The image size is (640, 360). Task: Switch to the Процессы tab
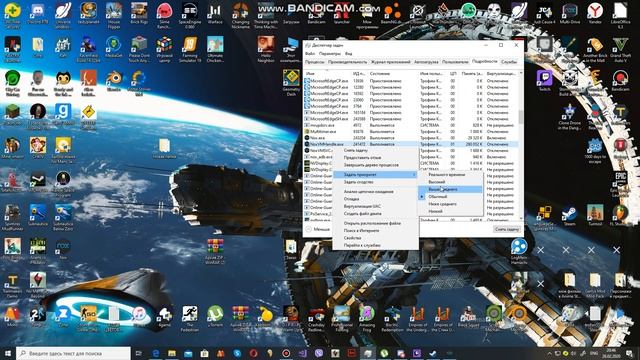click(x=315, y=62)
